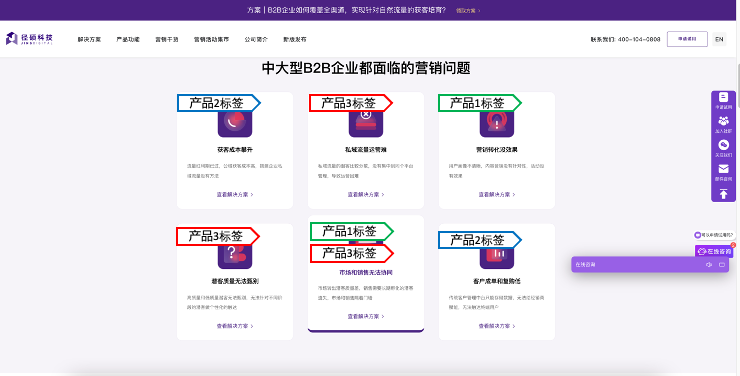Switch the site language with the EN button

coord(719,39)
